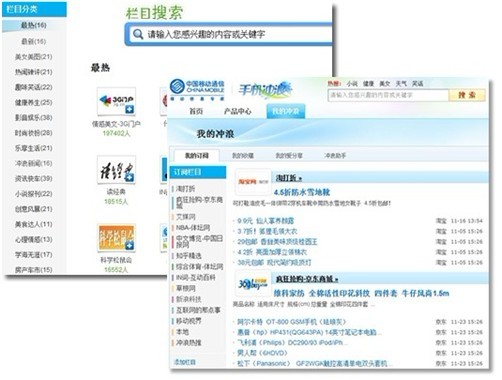Click 综合体育-体坛网 in the sidebar
This screenshot has width=502, height=380.
tap(199, 267)
